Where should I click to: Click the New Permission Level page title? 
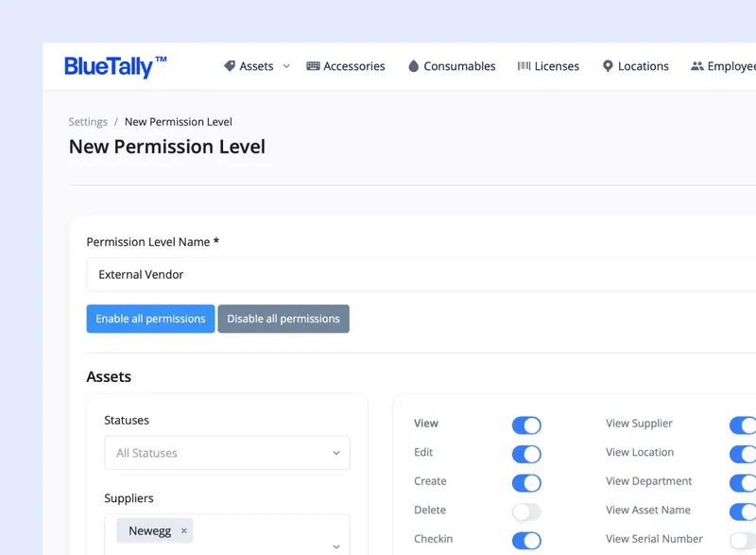point(167,147)
